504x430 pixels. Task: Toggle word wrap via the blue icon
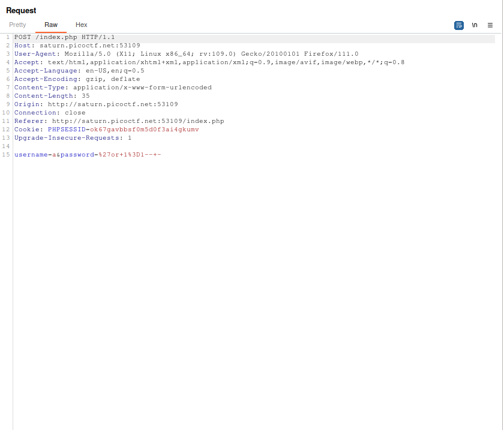click(x=458, y=25)
